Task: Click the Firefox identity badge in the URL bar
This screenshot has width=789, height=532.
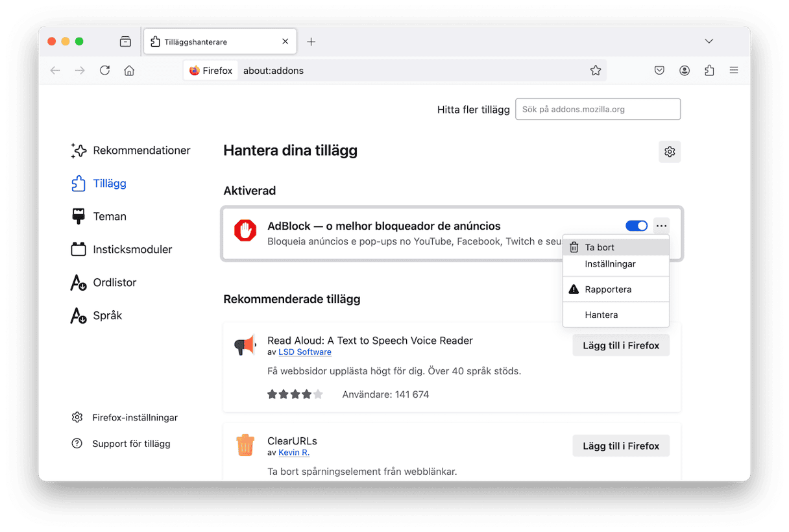Action: 211,71
